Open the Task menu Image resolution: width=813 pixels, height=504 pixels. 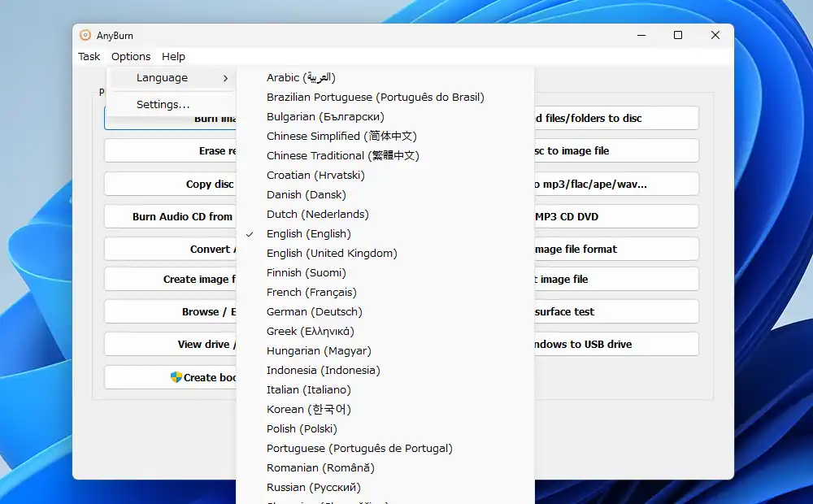click(x=89, y=57)
